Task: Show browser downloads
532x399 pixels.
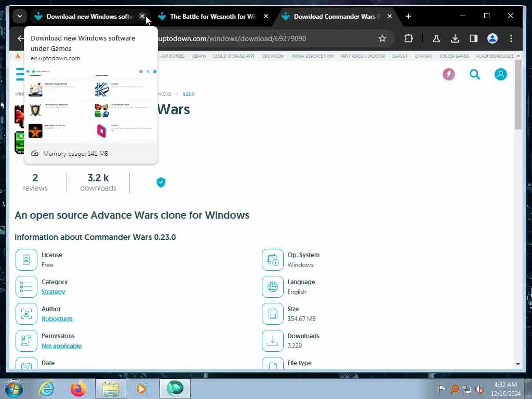Action: click(455, 38)
